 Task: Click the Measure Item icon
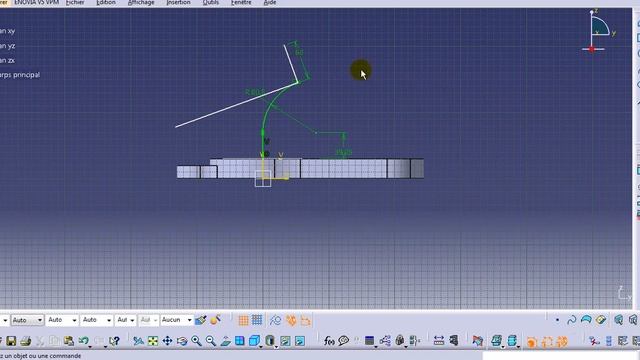[x=453, y=341]
